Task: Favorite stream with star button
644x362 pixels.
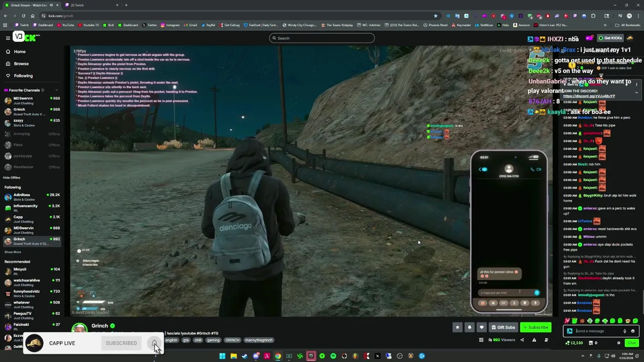Action: (x=457, y=327)
